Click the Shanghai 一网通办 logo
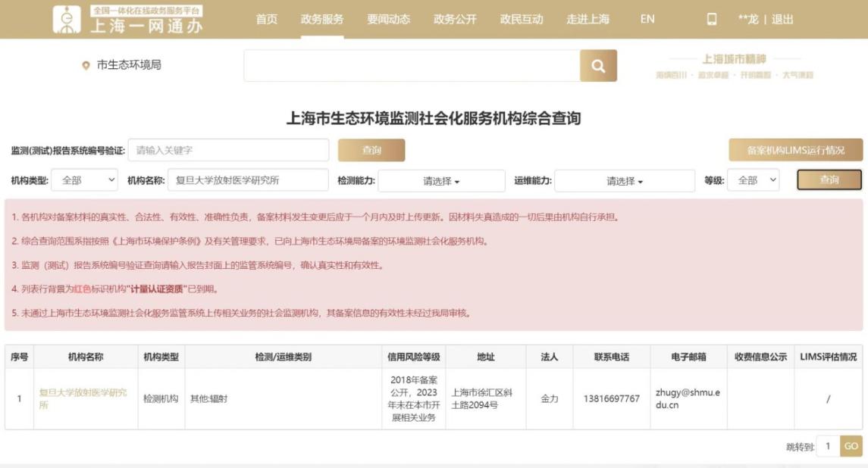 129,20
